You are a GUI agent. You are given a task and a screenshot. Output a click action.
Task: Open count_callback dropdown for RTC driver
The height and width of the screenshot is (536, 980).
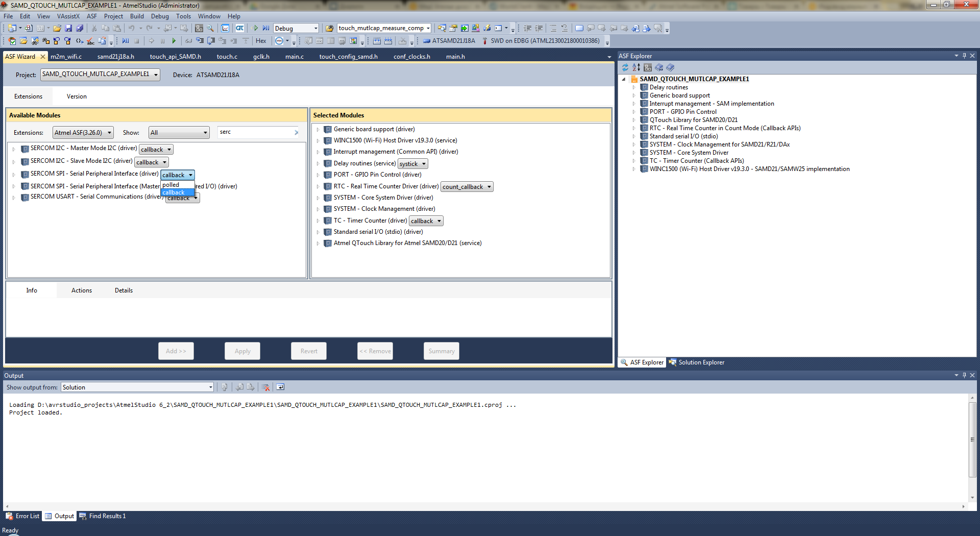(467, 187)
